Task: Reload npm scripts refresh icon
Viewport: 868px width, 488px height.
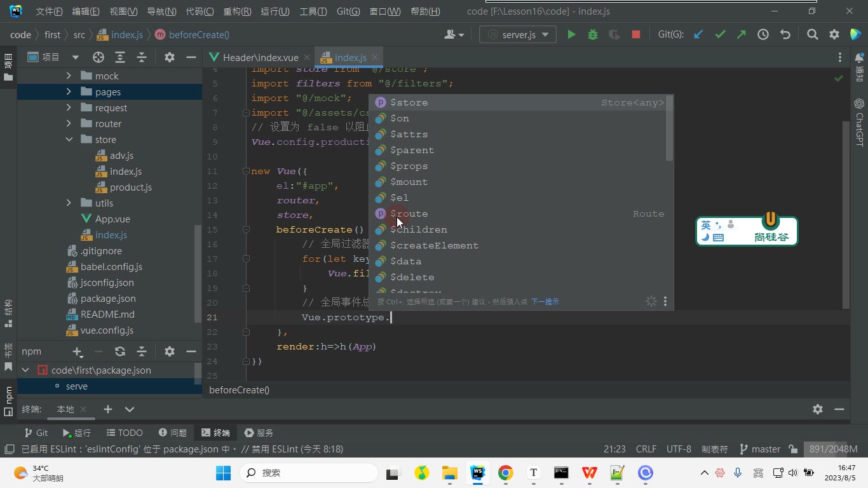Action: (119, 351)
